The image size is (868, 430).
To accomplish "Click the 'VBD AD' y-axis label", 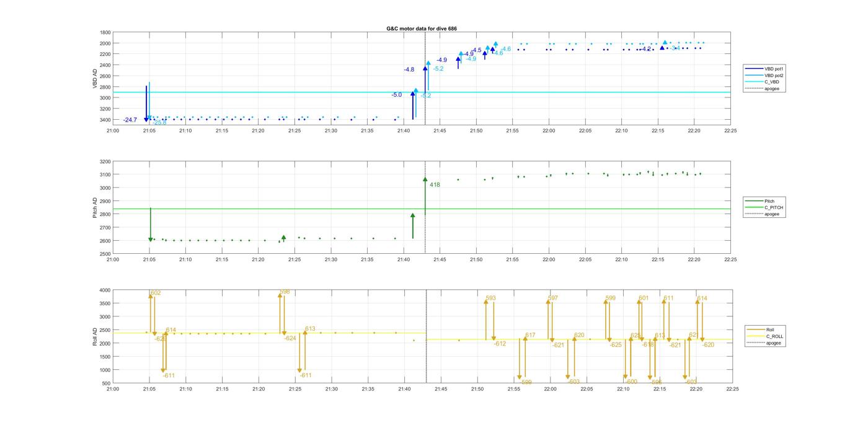I will click(95, 80).
